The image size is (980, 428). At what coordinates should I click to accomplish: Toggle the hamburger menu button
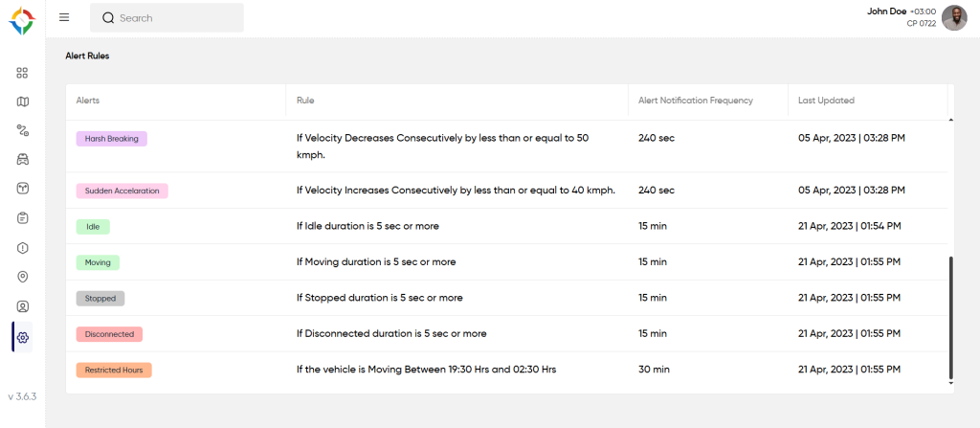[64, 17]
